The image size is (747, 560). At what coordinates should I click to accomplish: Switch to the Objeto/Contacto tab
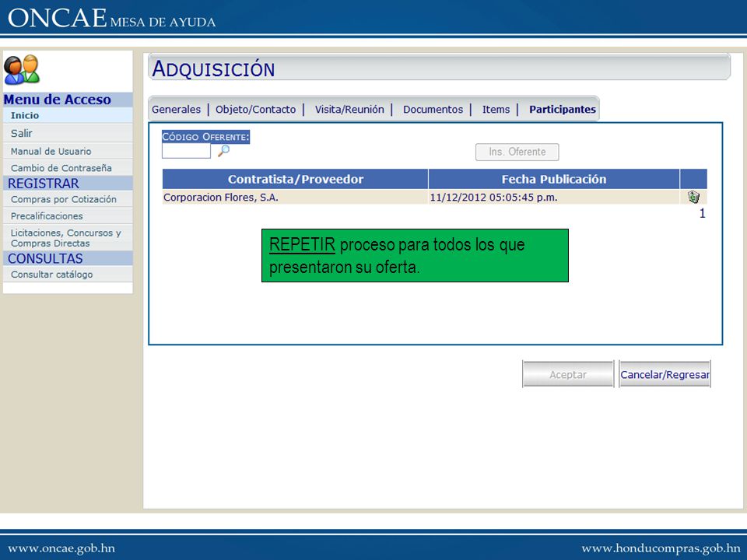(256, 110)
